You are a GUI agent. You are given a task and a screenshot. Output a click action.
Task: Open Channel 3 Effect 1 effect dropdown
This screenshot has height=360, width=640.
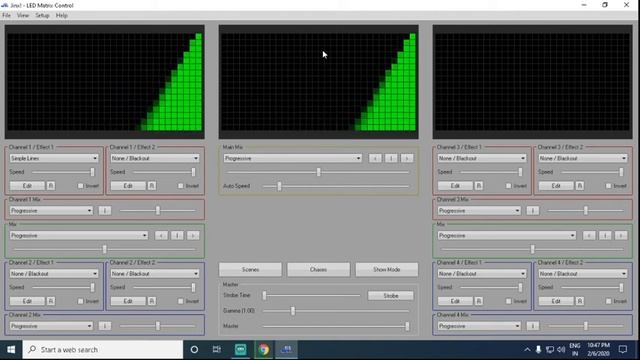click(x=482, y=158)
